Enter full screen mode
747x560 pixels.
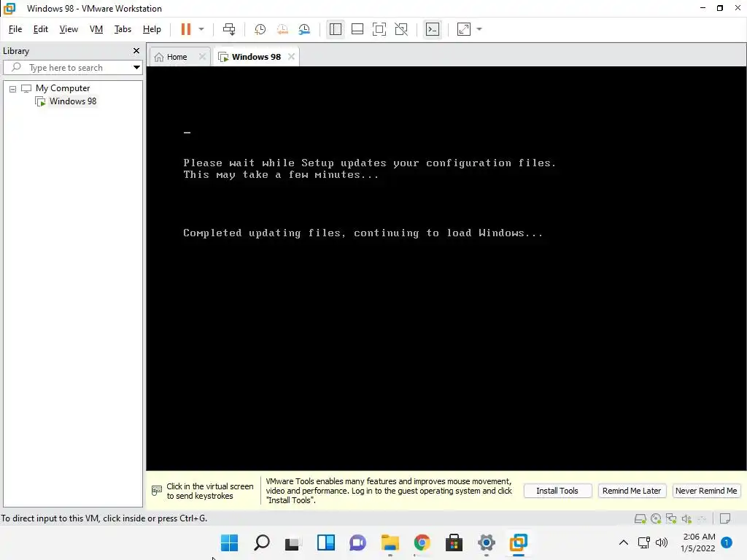point(379,29)
